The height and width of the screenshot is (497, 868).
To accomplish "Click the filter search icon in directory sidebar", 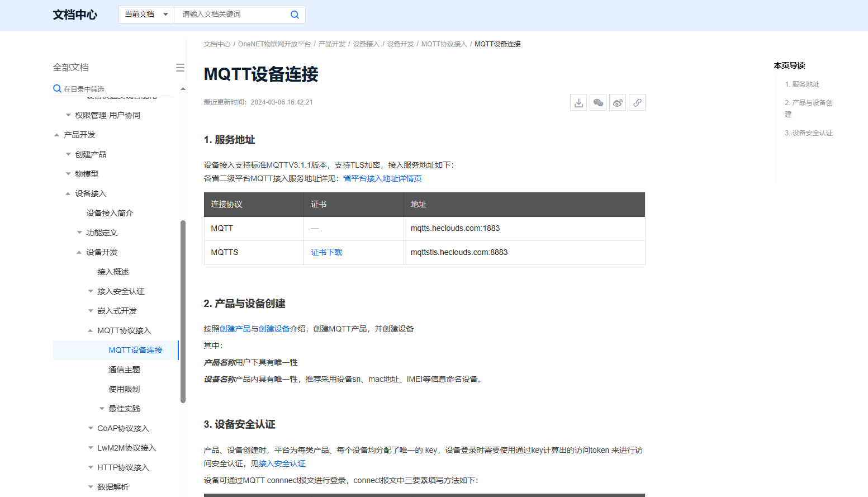I will click(57, 88).
